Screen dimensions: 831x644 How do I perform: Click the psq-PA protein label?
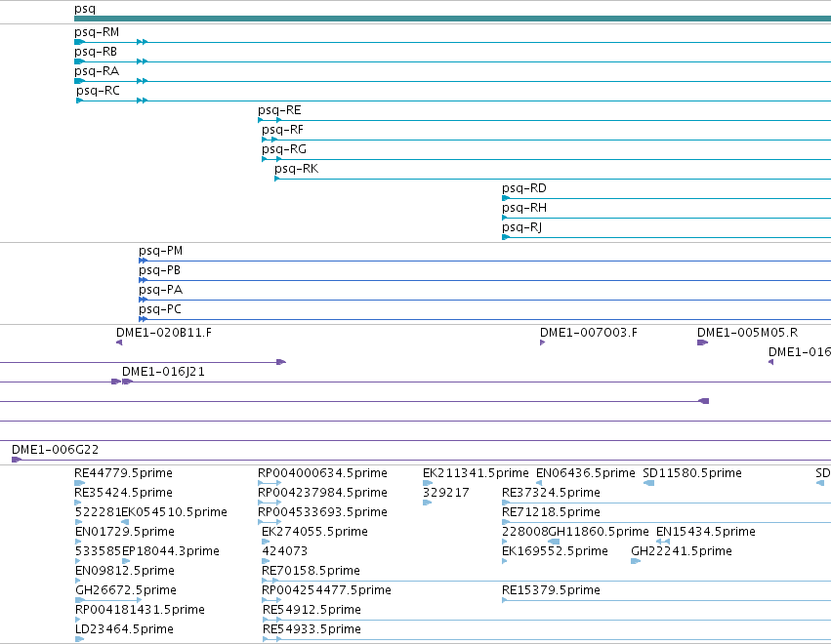coord(160,290)
